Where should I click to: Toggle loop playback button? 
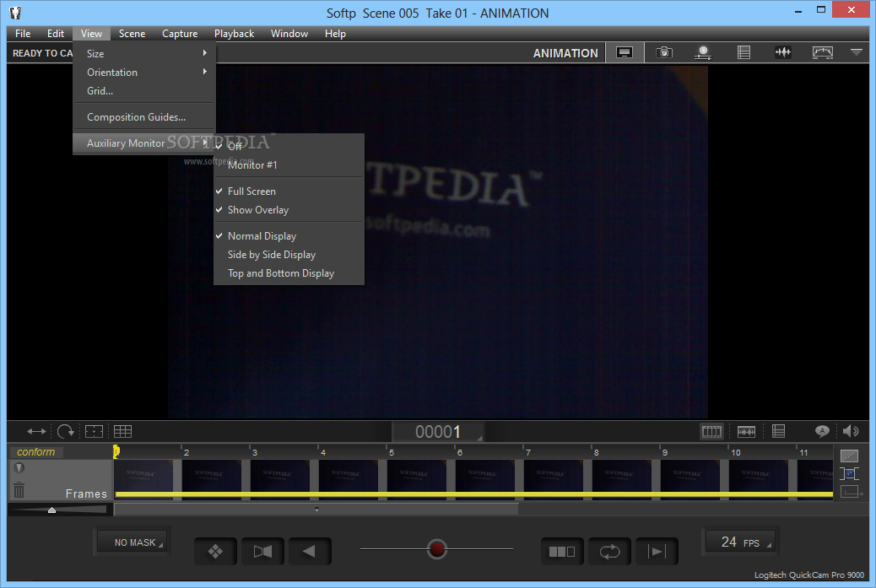609,552
